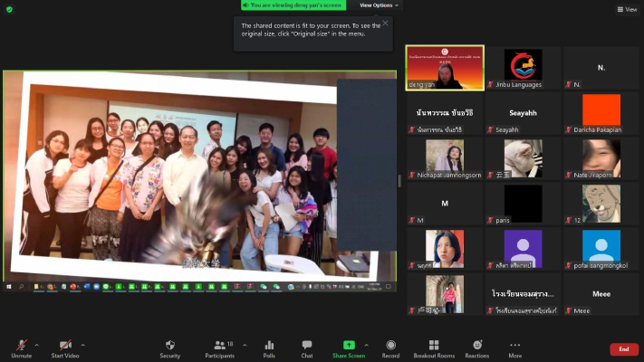
Task: Open the View Options dropdown
Action: click(379, 5)
